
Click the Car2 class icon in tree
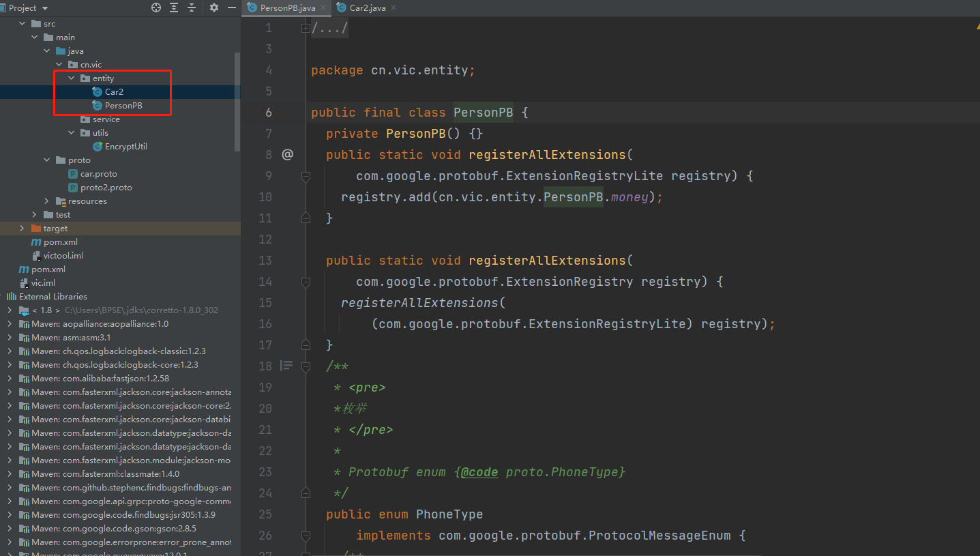98,92
